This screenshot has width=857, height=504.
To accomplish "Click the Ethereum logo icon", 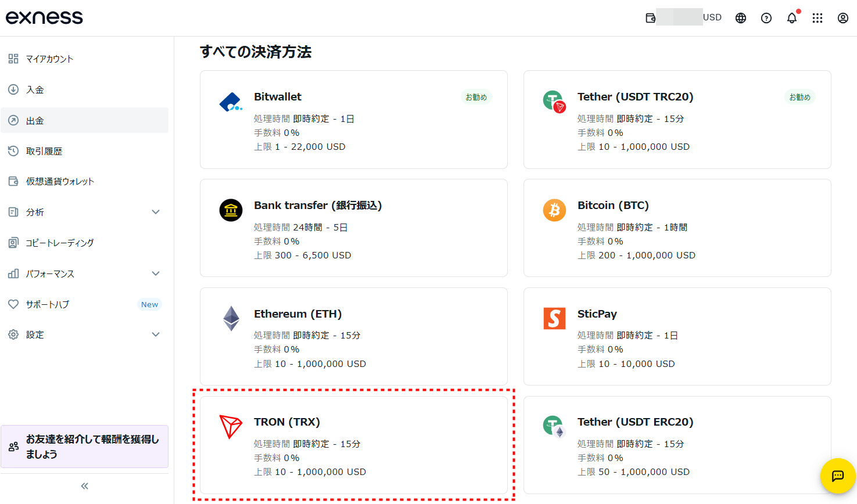I will (231, 318).
